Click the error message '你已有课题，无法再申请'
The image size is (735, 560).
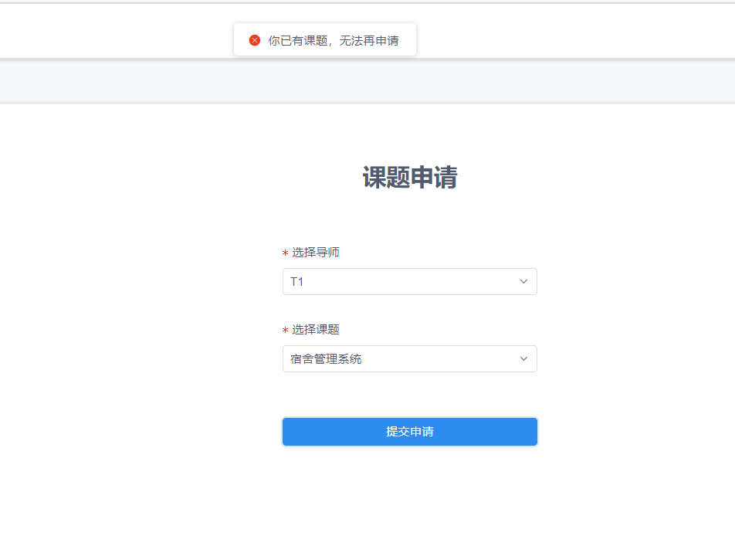[334, 41]
